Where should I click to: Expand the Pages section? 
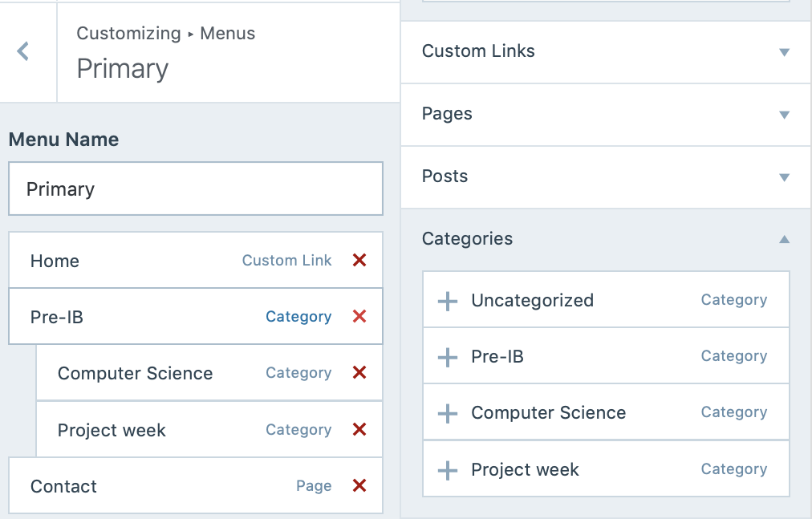784,115
